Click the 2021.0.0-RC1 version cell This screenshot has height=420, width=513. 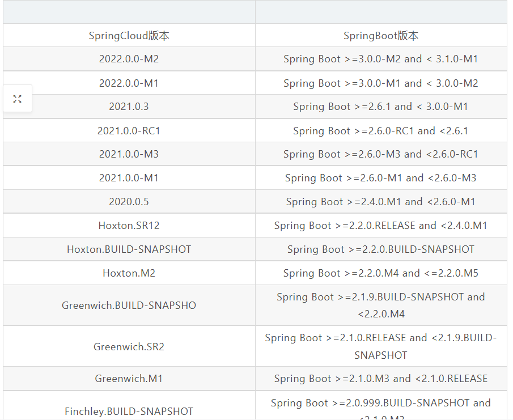point(129,131)
